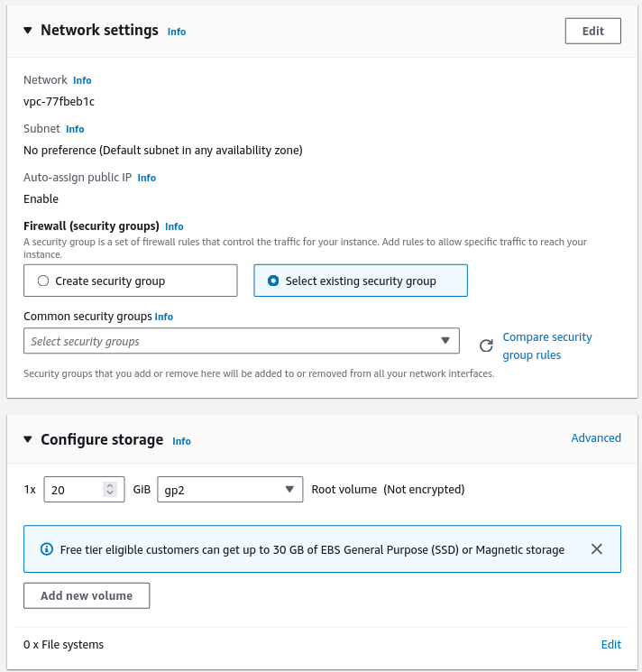Screen dimensions: 642x672
Task: Open Info link next to Configure storage heading
Action: click(181, 441)
